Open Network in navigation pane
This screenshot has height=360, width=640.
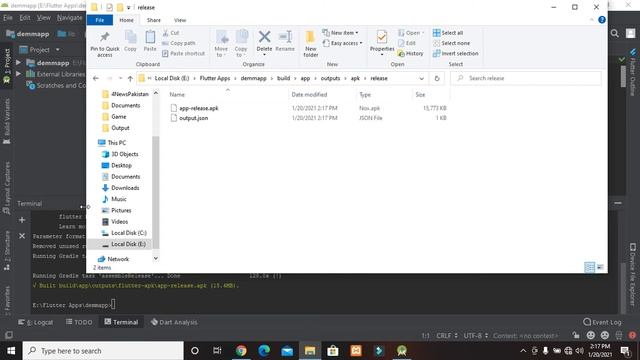point(118,259)
